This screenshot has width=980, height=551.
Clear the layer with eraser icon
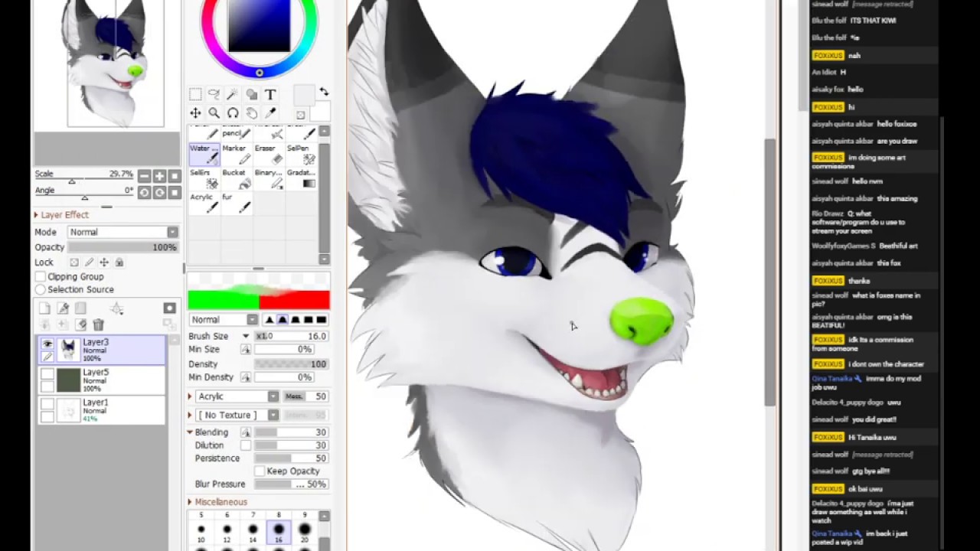pos(80,325)
